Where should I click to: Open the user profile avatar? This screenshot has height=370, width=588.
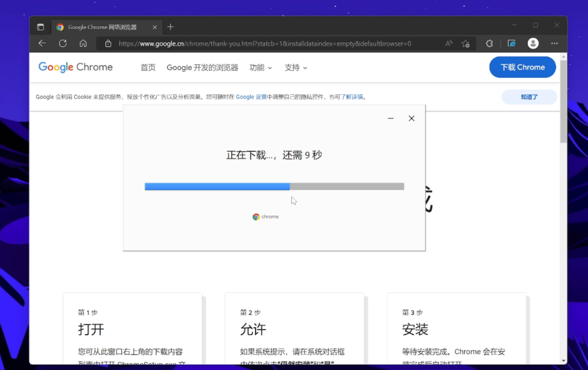[533, 44]
